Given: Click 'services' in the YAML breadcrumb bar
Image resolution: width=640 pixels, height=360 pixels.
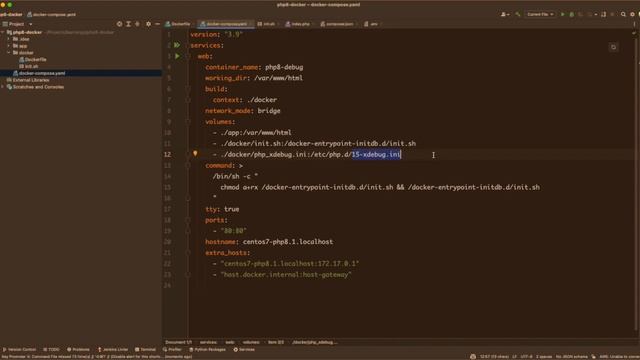Looking at the screenshot, I should [x=208, y=342].
